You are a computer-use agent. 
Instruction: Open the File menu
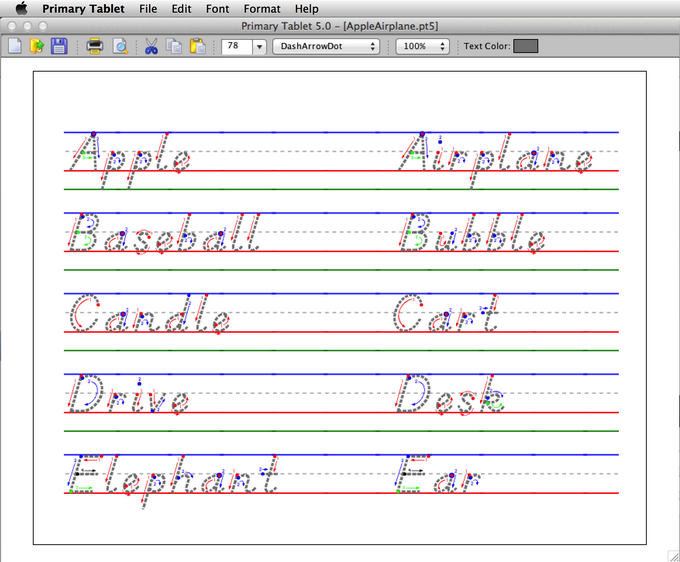click(x=148, y=8)
